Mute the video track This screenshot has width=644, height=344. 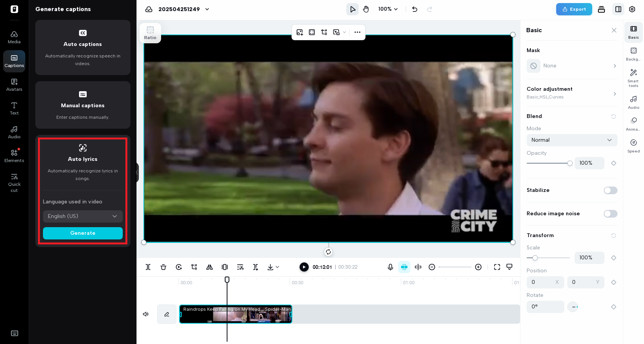(x=146, y=314)
